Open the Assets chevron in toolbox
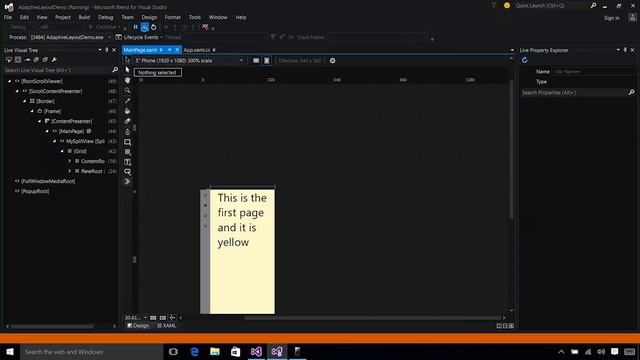This screenshot has height=360, width=640. 127,182
